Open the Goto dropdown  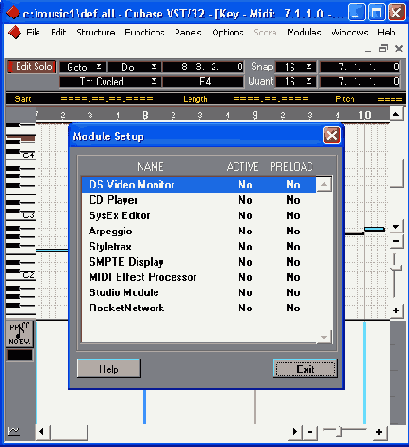(83, 67)
